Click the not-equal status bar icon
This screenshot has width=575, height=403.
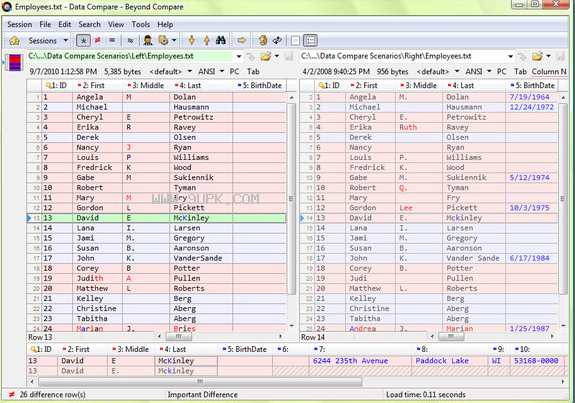coord(12,395)
